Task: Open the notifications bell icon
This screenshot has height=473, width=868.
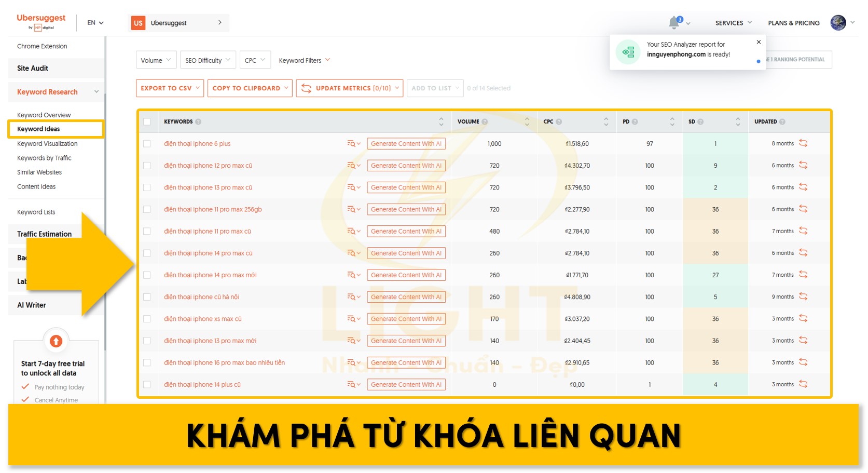Action: [674, 22]
